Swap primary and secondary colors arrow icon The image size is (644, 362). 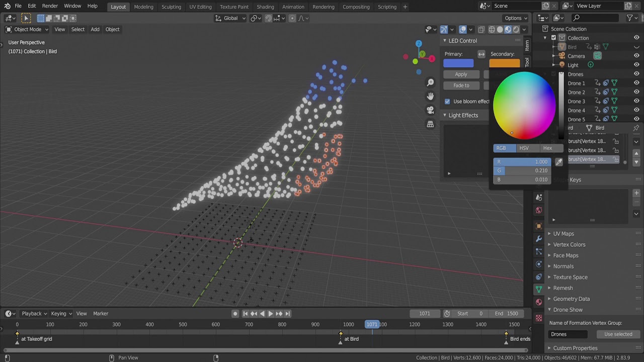pos(481,54)
